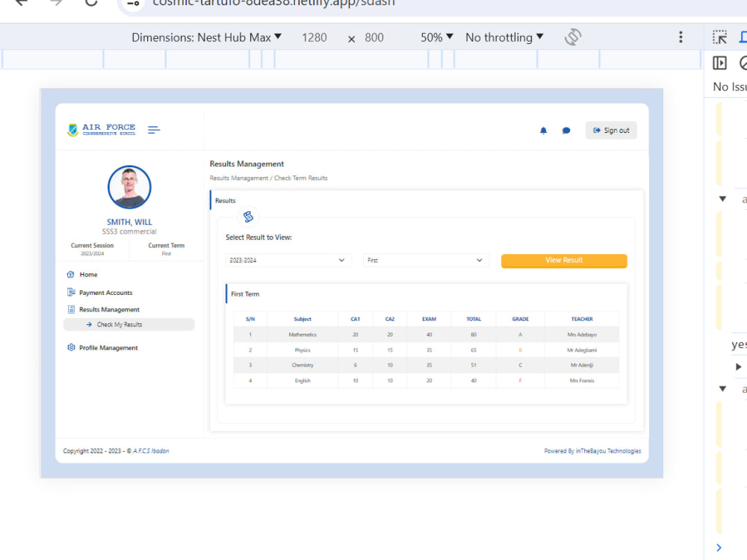Open the No throttling dropdown
The width and height of the screenshot is (747, 560).
click(504, 37)
